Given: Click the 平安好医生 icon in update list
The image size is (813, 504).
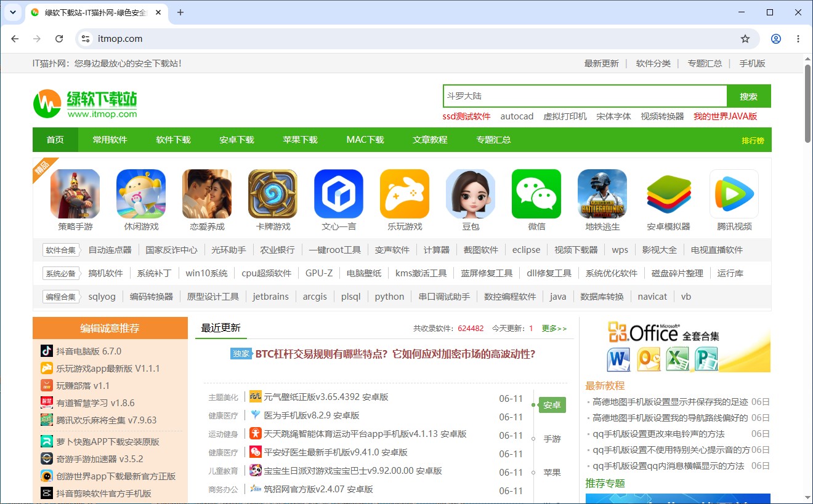Looking at the screenshot, I should (256, 452).
